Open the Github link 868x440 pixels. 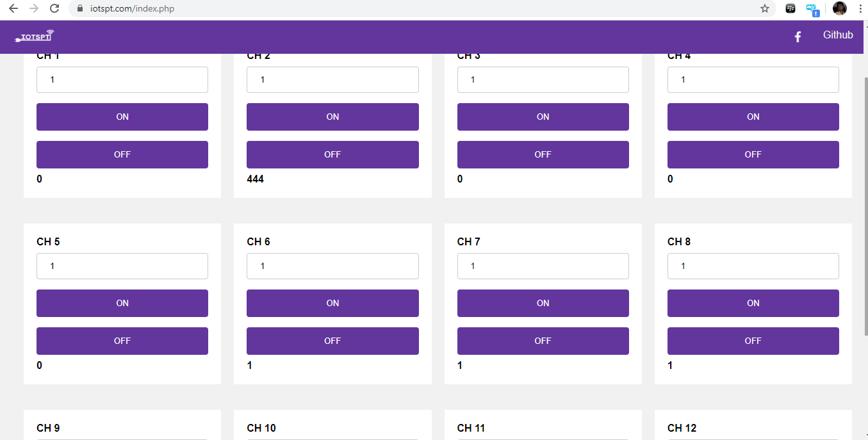coord(838,35)
